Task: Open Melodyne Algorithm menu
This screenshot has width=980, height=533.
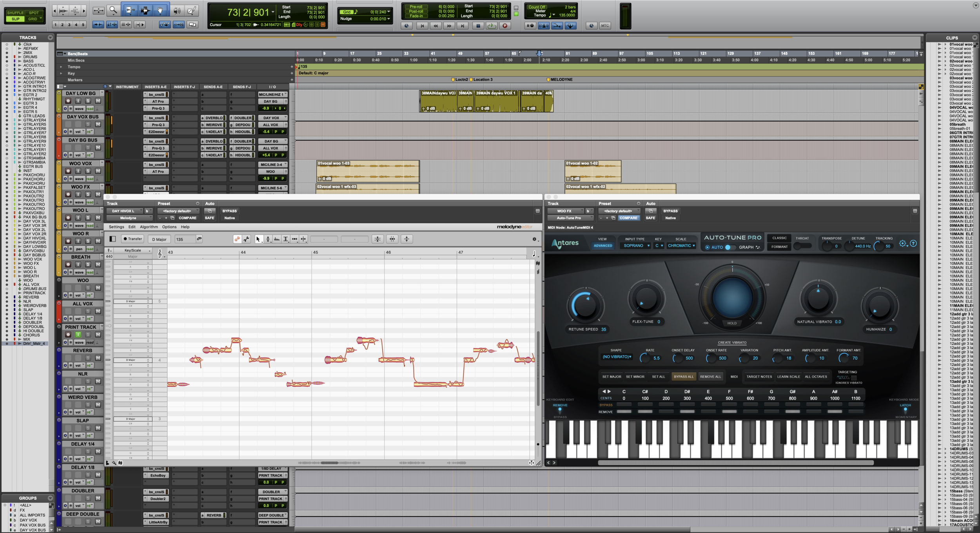Action: [149, 227]
